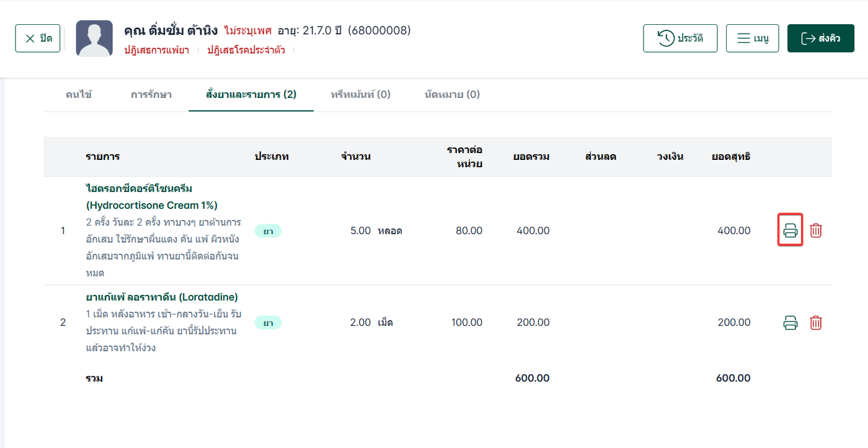Click the Hydrocortisone Cream 1% item name
This screenshot has width=868, height=448.
pyautogui.click(x=151, y=196)
